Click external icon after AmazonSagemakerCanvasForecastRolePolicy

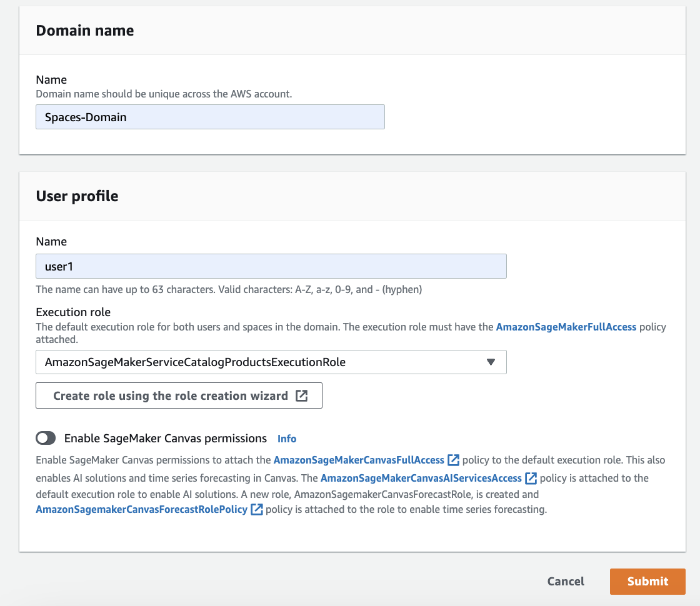257,510
